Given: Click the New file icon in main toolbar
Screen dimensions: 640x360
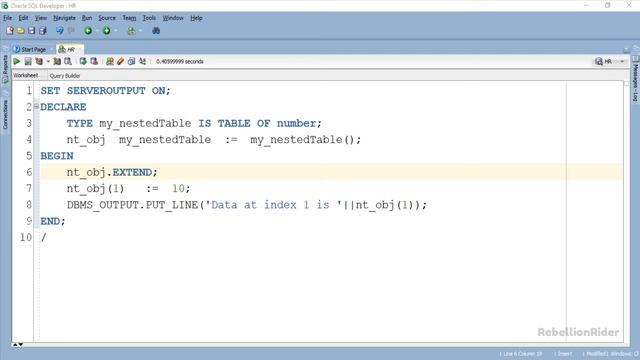Looking at the screenshot, I should coord(10,31).
